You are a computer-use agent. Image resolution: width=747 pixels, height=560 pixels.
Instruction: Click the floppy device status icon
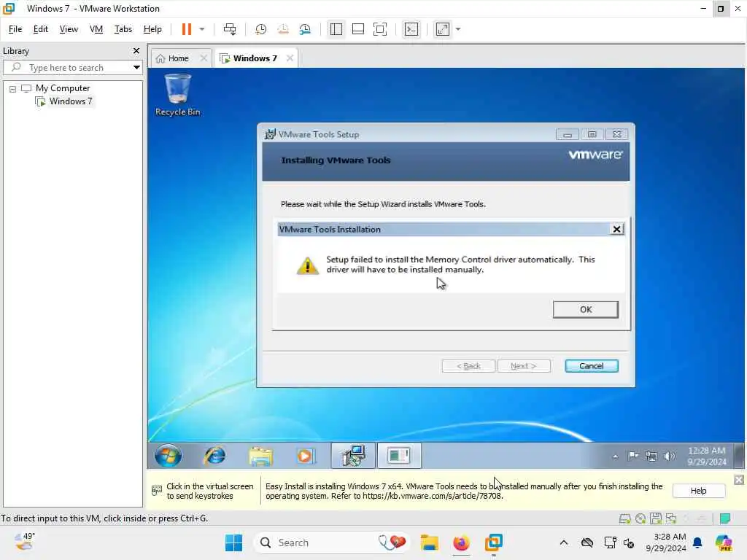coord(656,518)
